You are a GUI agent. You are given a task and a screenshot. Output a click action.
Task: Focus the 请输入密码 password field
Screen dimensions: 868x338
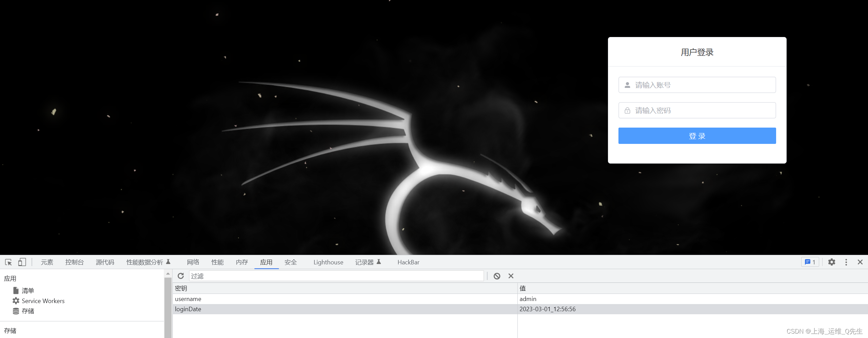coord(697,110)
